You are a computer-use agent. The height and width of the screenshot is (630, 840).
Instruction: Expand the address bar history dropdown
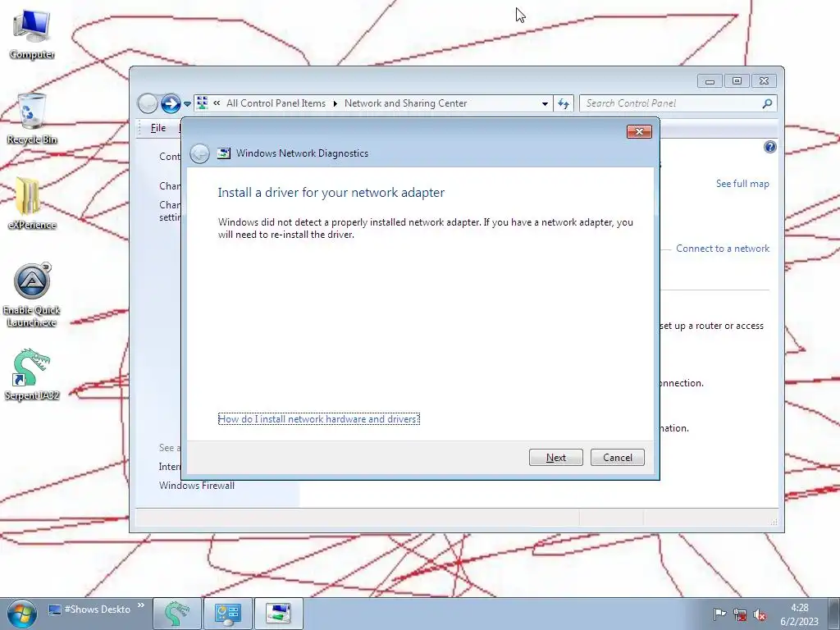point(545,103)
